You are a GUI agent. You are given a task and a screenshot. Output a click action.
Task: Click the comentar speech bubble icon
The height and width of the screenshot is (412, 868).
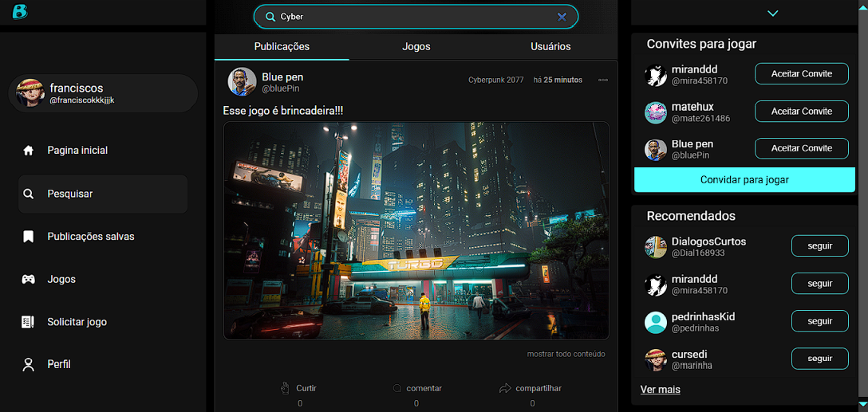pyautogui.click(x=397, y=388)
